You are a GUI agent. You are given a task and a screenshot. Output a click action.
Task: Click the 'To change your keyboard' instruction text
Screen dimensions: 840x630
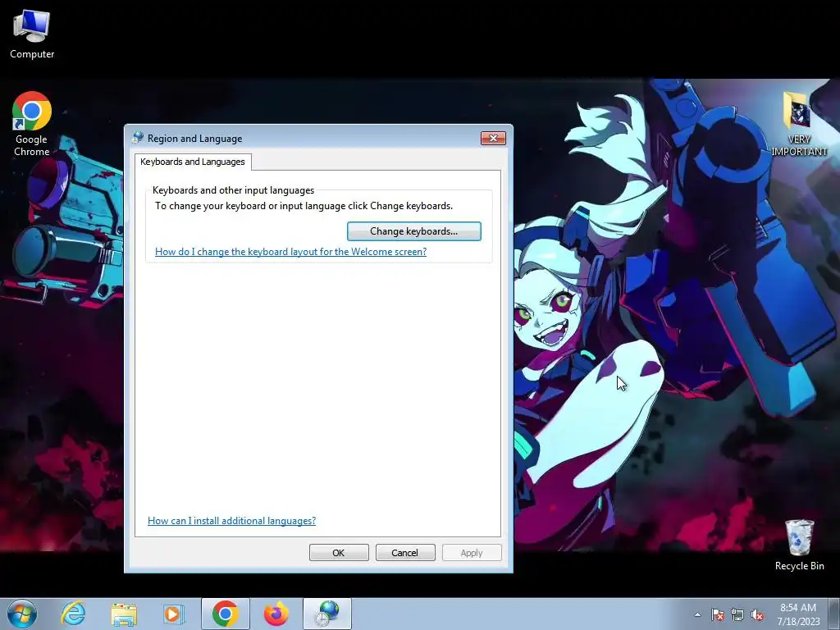tap(304, 206)
